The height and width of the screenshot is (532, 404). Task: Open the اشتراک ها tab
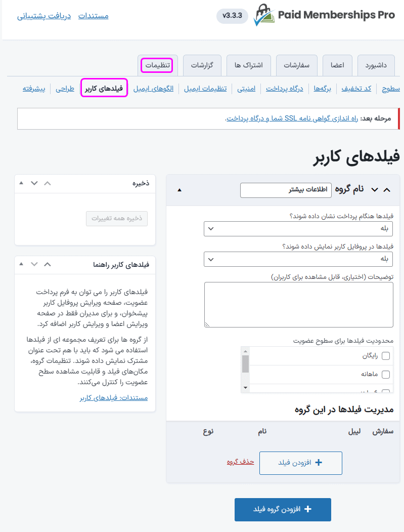248,65
